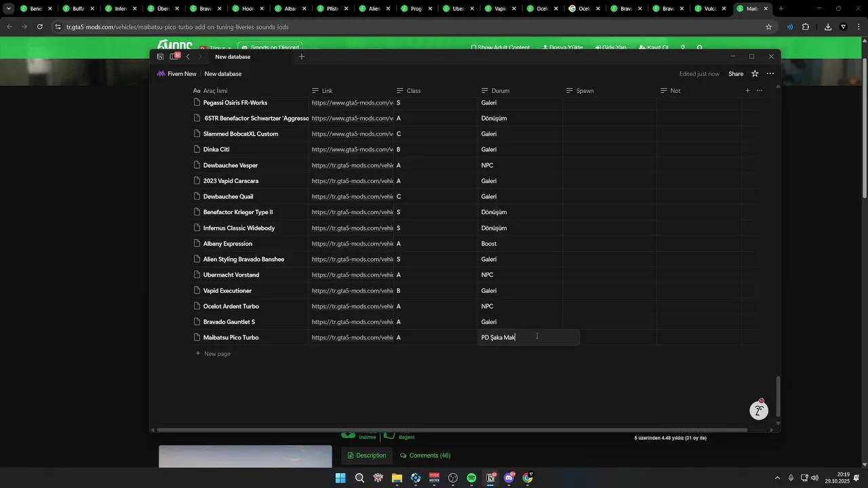The image size is (868, 488).
Task: Open browser downloads icon
Action: coord(828,27)
